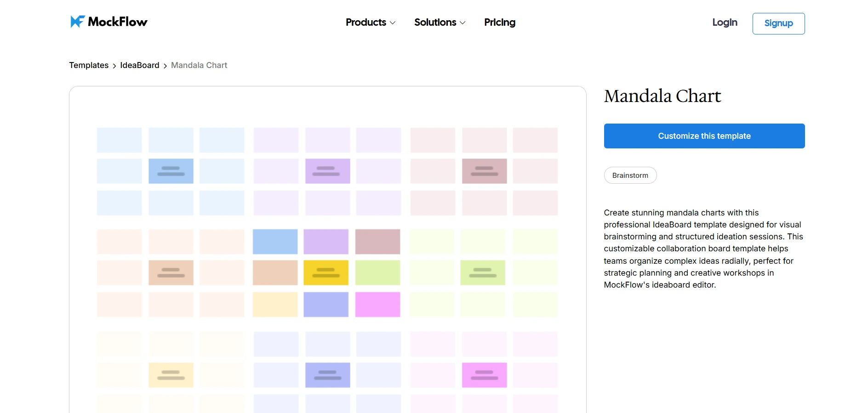This screenshot has width=868, height=413.
Task: Click the yellow center cell of the mandala
Action: pyautogui.click(x=326, y=273)
